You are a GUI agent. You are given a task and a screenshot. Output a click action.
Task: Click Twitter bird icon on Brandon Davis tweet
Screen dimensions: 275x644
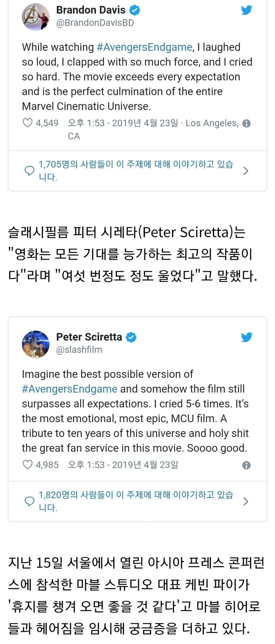coord(246,10)
